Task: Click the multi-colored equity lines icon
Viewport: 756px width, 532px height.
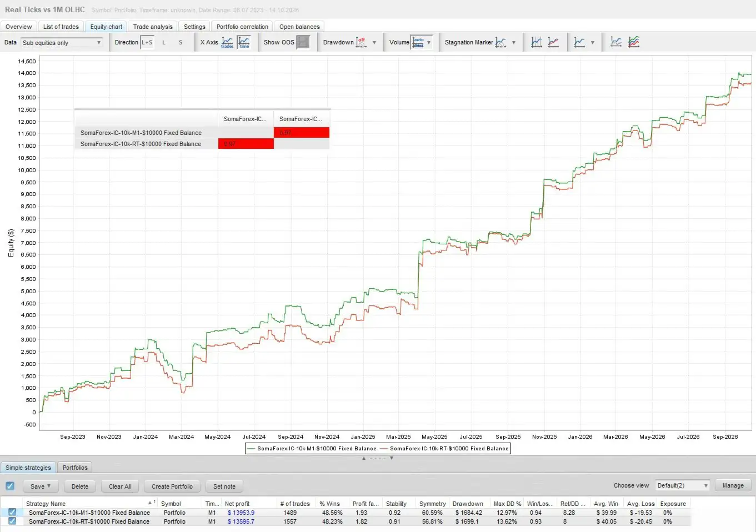Action: (634, 42)
